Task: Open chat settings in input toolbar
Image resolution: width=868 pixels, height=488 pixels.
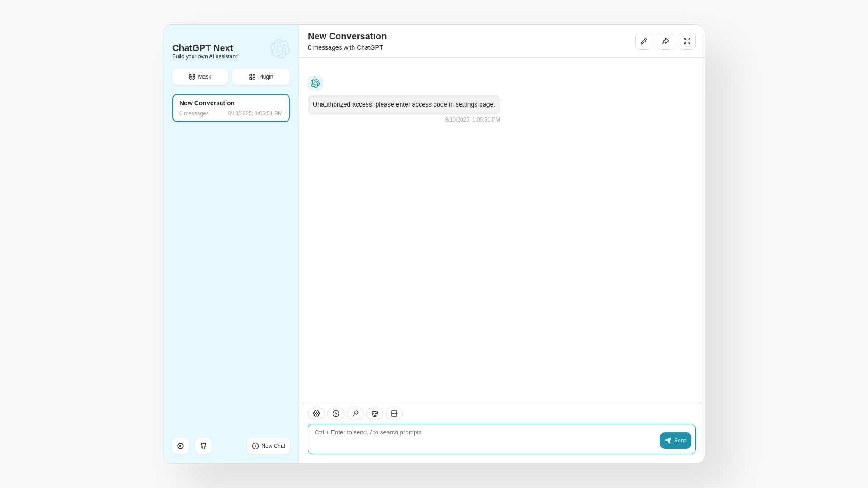Action: pos(316,413)
